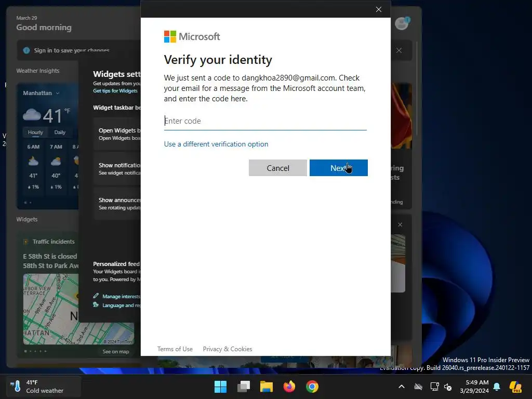Viewport: 532px width, 399px height.
Task: Launch Google Chrome from taskbar
Action: (312, 387)
